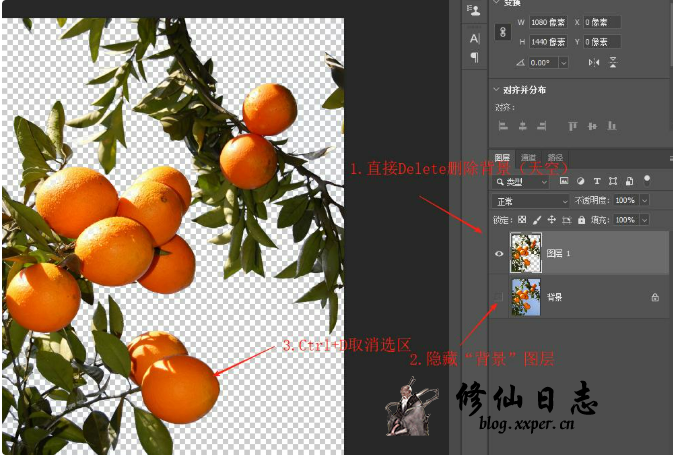
Task: Click the link width and height chain icon
Action: tap(503, 32)
